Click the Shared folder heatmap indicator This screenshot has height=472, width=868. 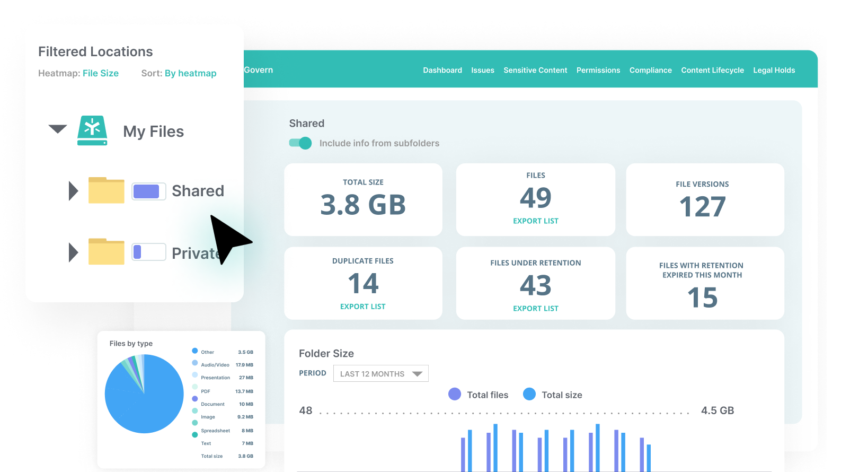click(148, 191)
